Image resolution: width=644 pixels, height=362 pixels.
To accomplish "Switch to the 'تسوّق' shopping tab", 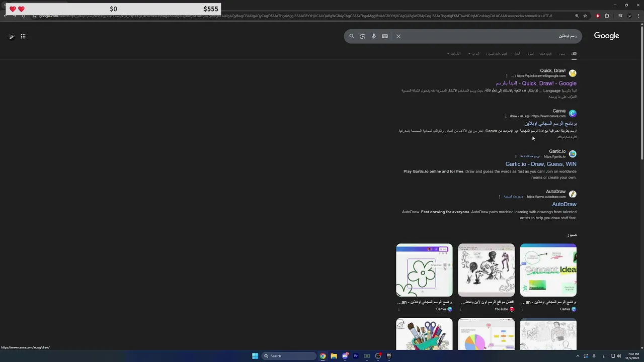I will [530, 53].
